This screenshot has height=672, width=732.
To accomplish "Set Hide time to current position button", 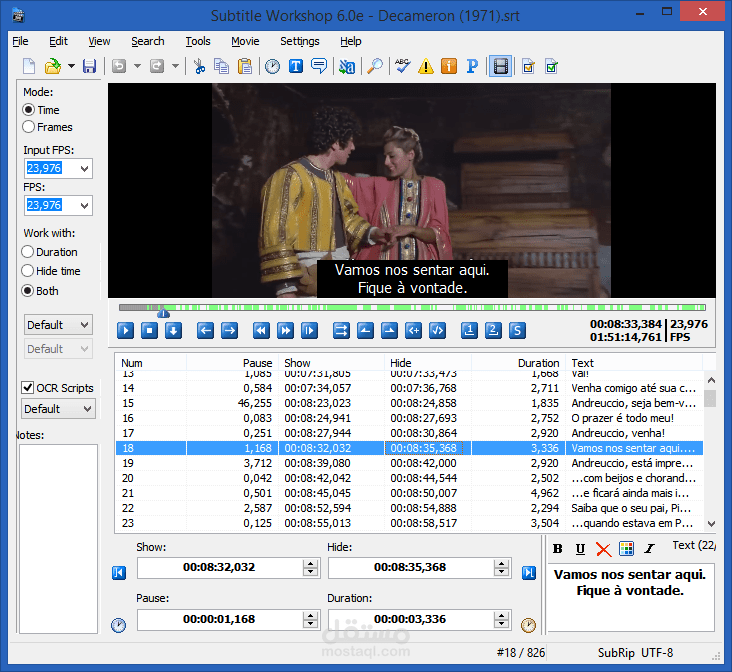I will (x=528, y=573).
